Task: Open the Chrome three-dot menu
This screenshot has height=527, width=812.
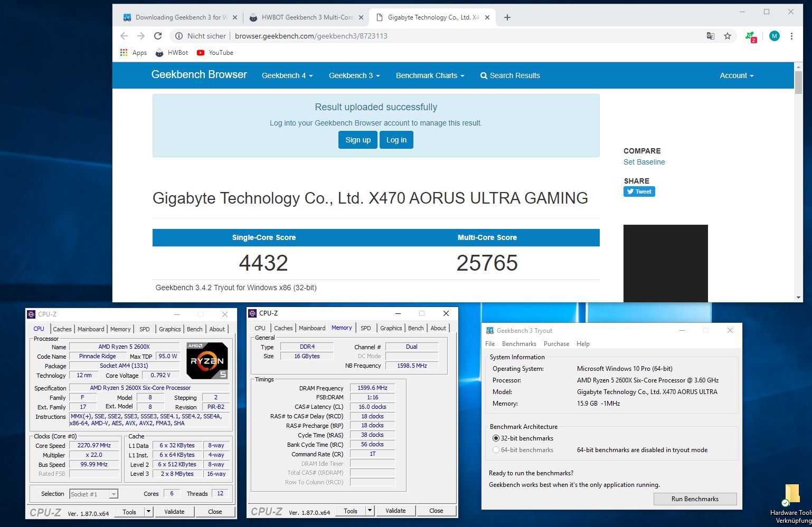Action: [791, 36]
